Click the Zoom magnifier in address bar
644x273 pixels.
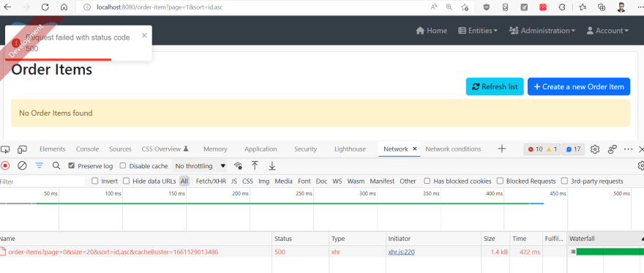point(449,7)
